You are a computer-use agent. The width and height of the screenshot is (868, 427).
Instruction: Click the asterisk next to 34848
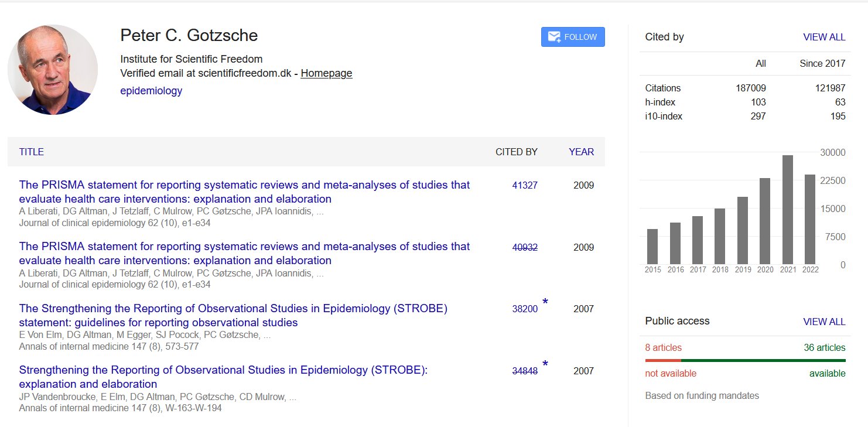[545, 364]
